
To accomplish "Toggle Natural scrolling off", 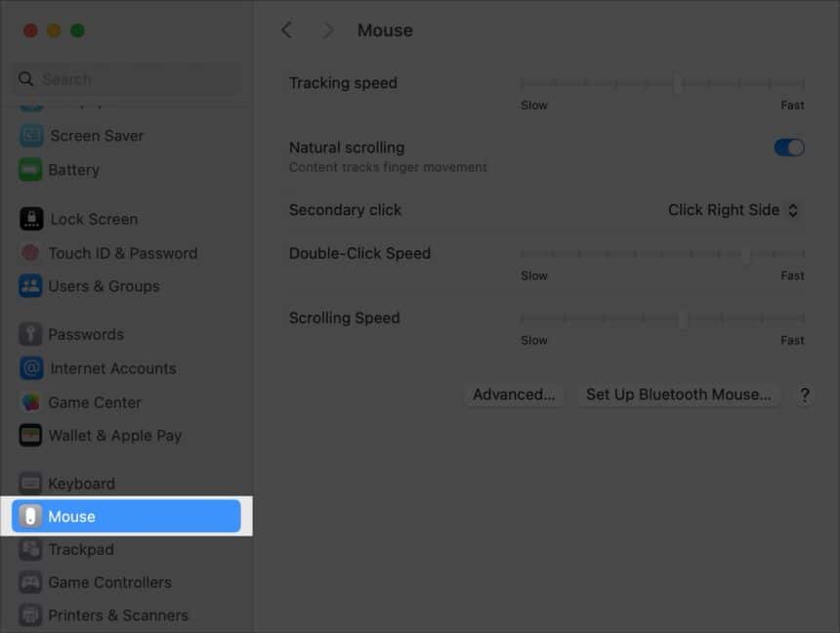I will [788, 147].
